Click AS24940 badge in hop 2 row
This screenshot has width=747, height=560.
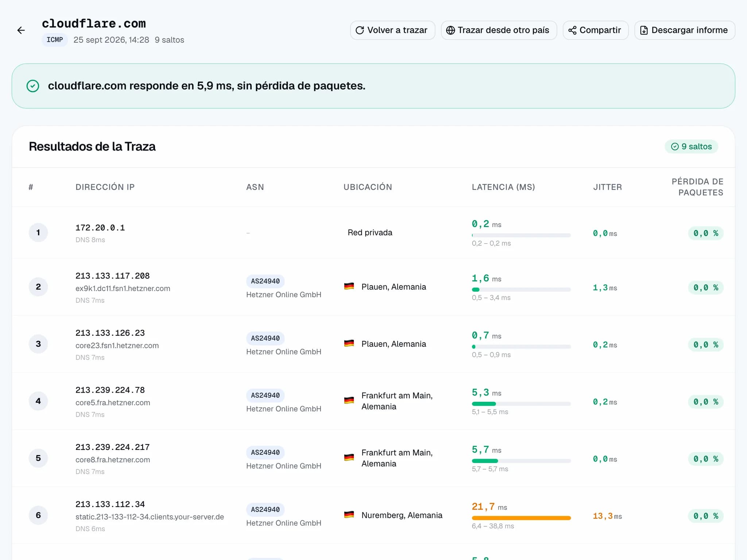click(x=265, y=281)
